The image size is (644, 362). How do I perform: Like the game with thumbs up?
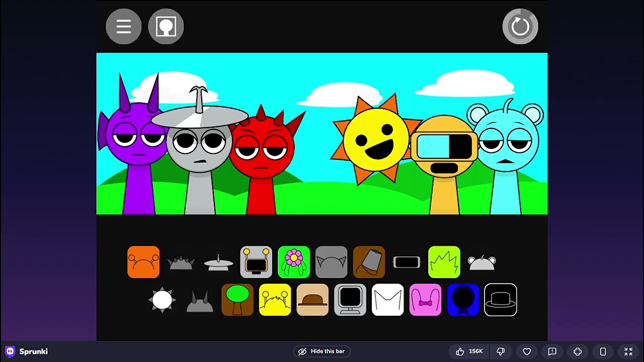click(x=469, y=351)
